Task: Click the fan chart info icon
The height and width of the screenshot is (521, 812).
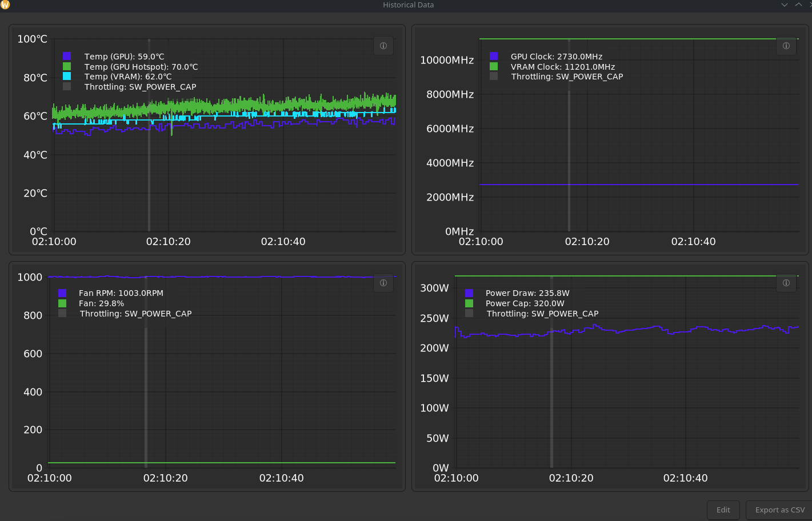Action: click(x=383, y=283)
